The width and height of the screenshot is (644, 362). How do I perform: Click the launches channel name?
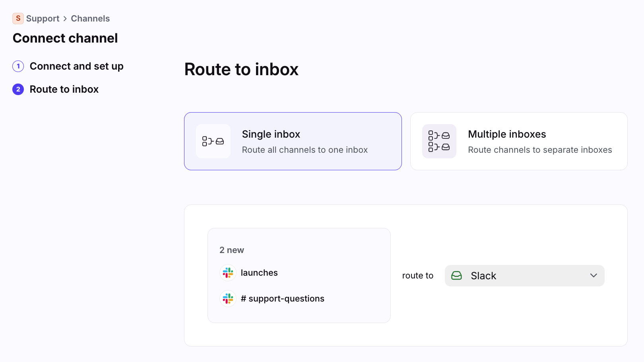259,273
